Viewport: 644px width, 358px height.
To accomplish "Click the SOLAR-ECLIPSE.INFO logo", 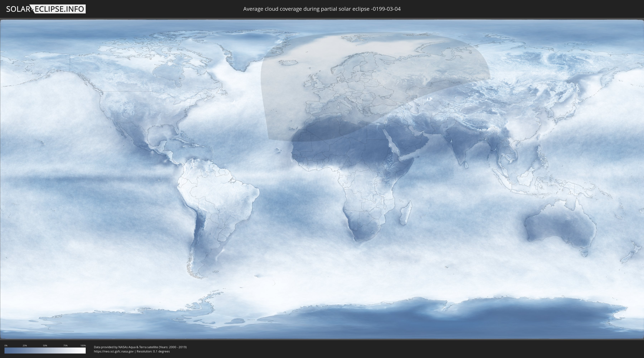I will [45, 9].
